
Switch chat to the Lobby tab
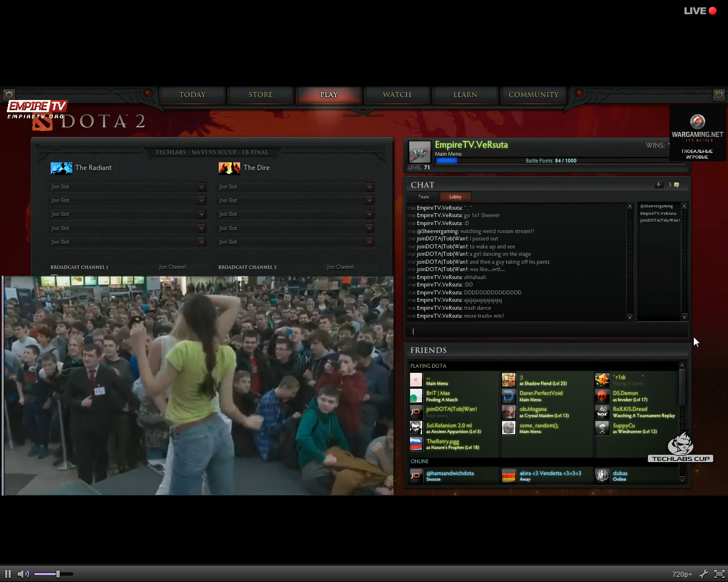pyautogui.click(x=456, y=197)
